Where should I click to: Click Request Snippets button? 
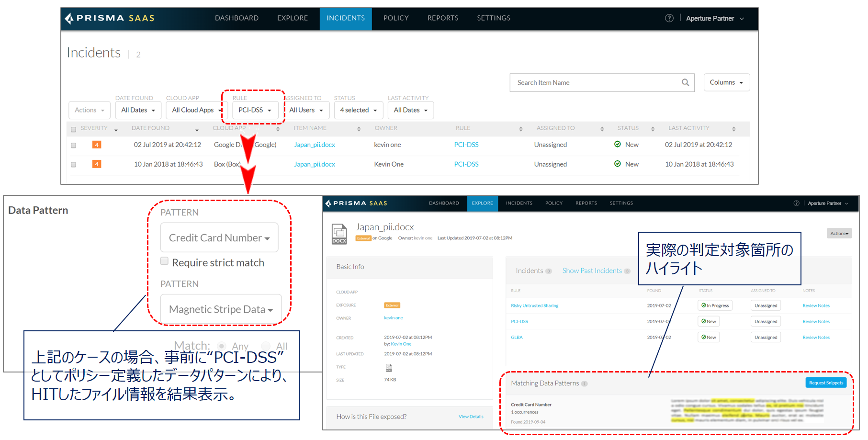click(826, 383)
